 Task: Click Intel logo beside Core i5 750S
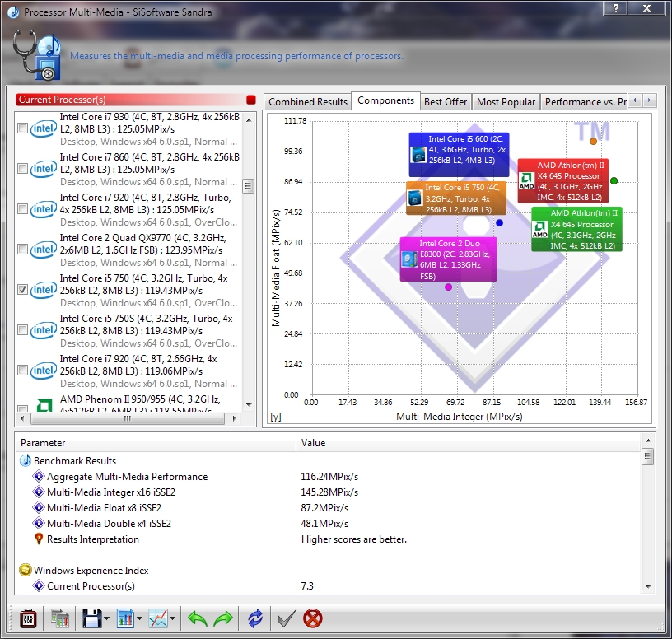[44, 330]
